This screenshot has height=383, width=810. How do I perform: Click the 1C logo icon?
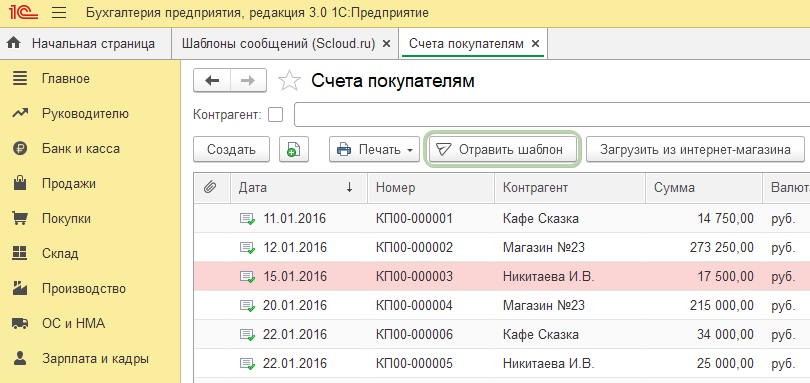tap(24, 12)
